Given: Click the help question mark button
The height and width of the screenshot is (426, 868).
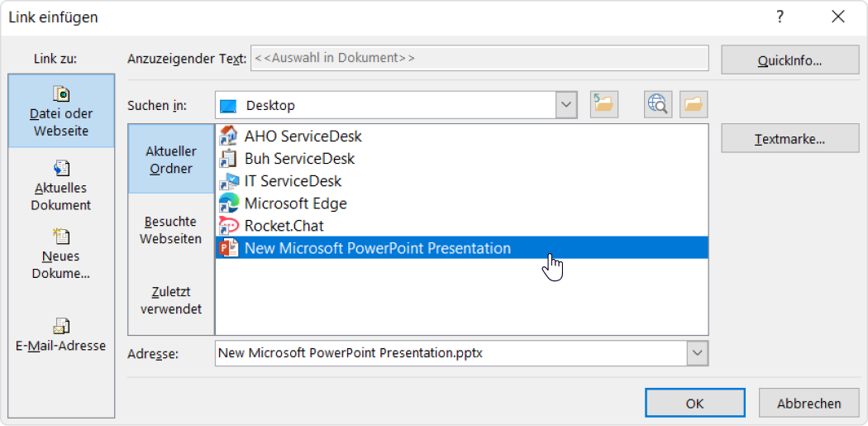Looking at the screenshot, I should tap(780, 17).
